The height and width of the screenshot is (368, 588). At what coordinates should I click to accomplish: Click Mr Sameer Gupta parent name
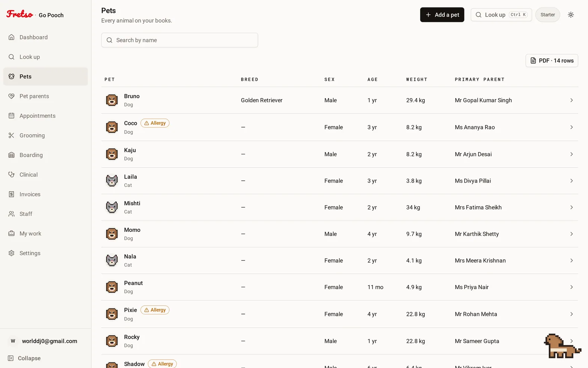pyautogui.click(x=477, y=341)
